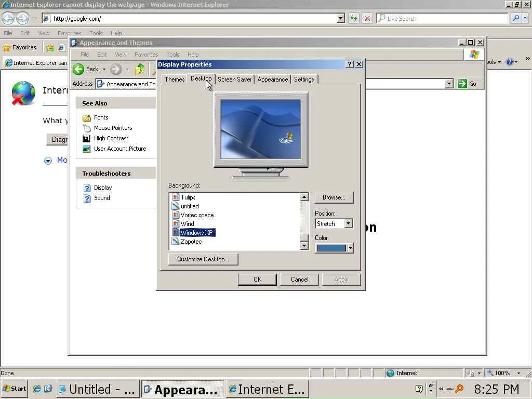
Task: Open the Appearance tab in Display Properties
Action: [272, 79]
